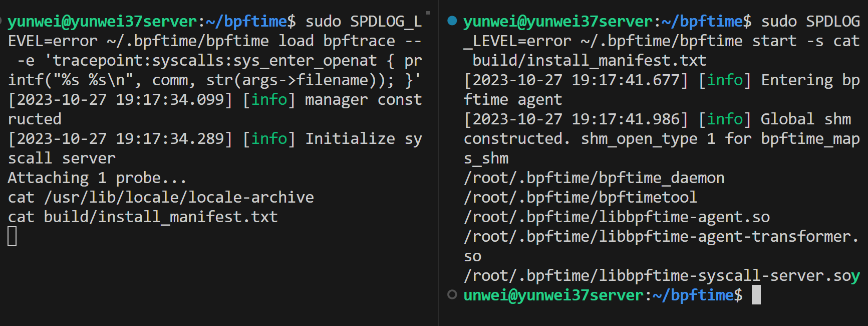868x326 pixels.
Task: Open the /usr/lib/locale/locale-archive path in left terminal
Action: click(179, 198)
